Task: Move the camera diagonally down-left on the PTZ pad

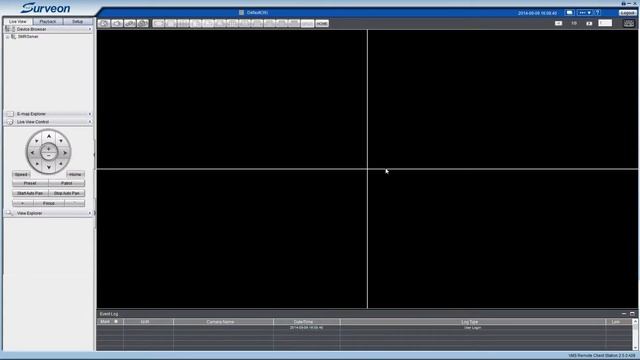Action: point(37,163)
